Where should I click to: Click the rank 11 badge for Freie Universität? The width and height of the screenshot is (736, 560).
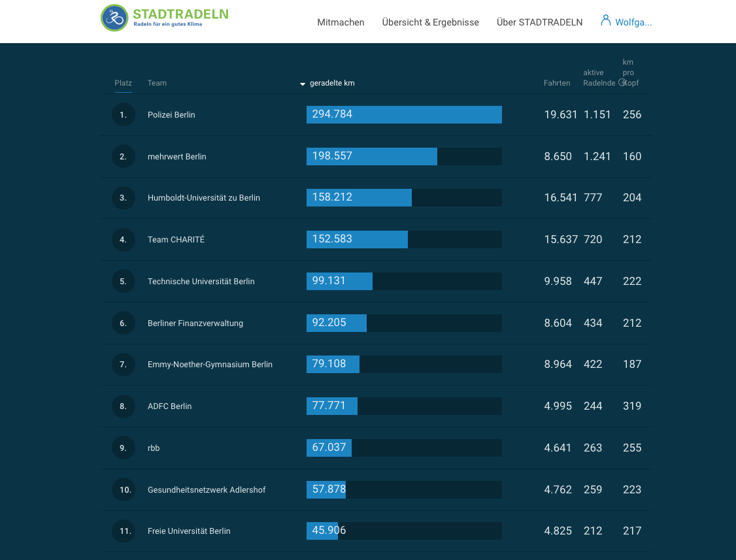(x=123, y=531)
